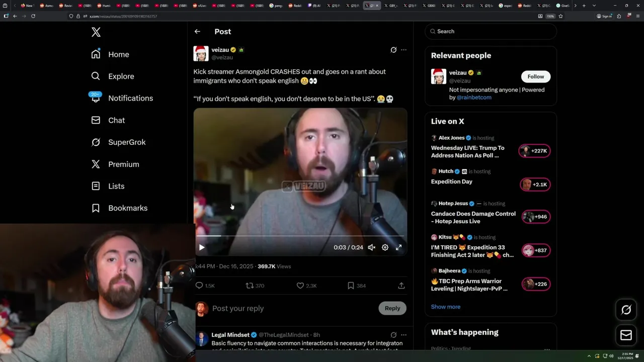Open more options on Legal Mindset's reply

[404, 335]
